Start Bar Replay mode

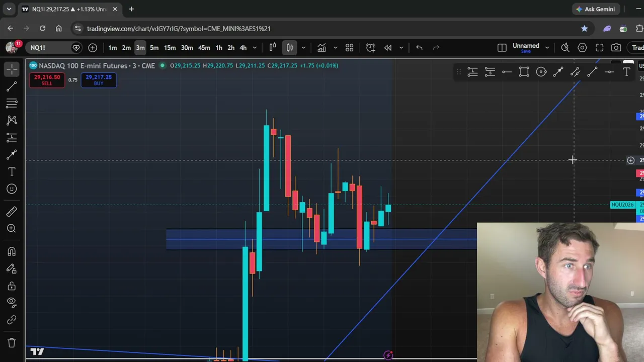point(388,48)
